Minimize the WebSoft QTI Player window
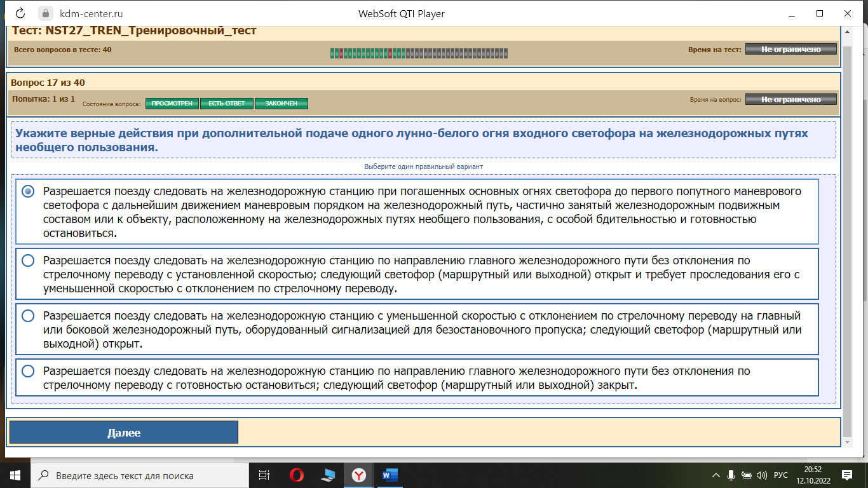Viewport: 868px width, 488px height. tap(791, 13)
